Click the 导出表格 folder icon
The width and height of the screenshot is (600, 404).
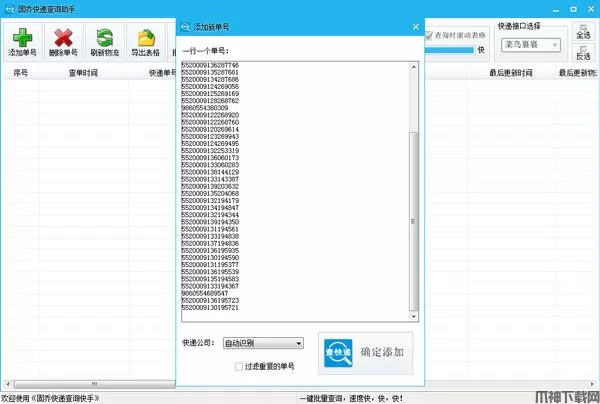[x=146, y=37]
